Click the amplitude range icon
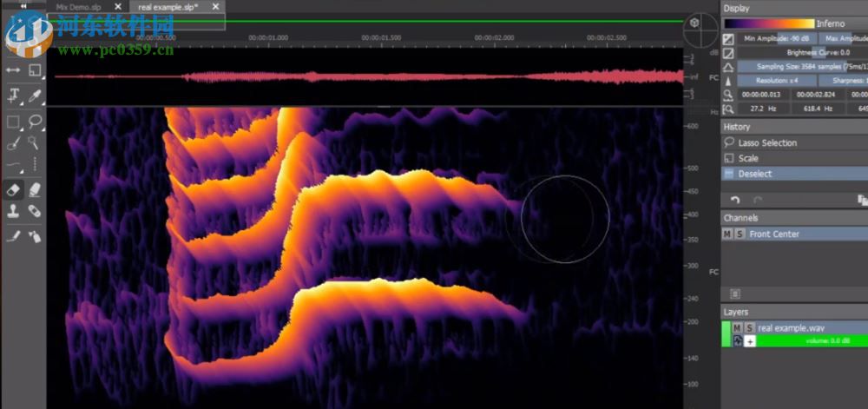868x409 pixels. [x=728, y=39]
